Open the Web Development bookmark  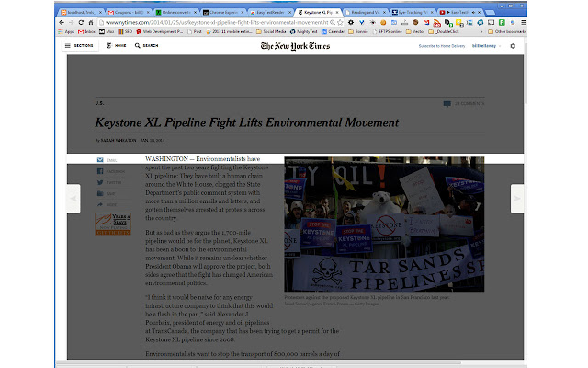[159, 32]
